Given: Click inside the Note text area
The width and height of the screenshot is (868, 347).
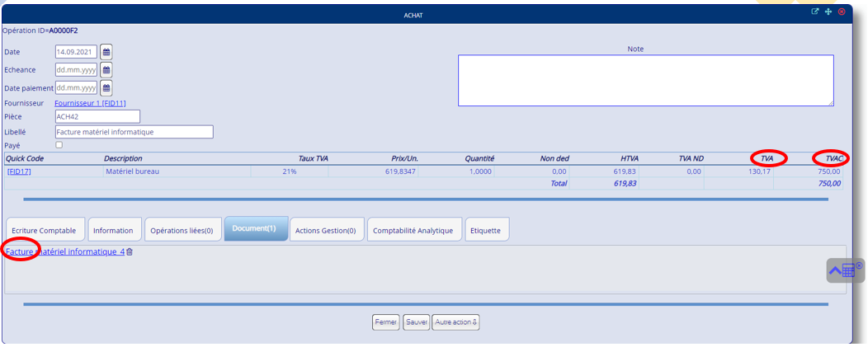Looking at the screenshot, I should 645,80.
